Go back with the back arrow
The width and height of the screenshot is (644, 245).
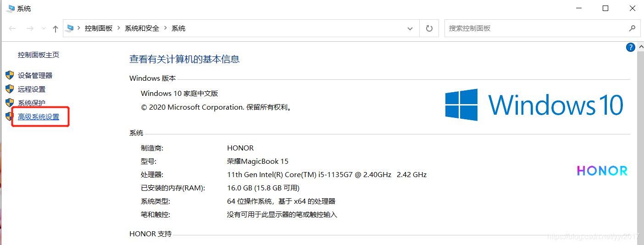coord(12,28)
